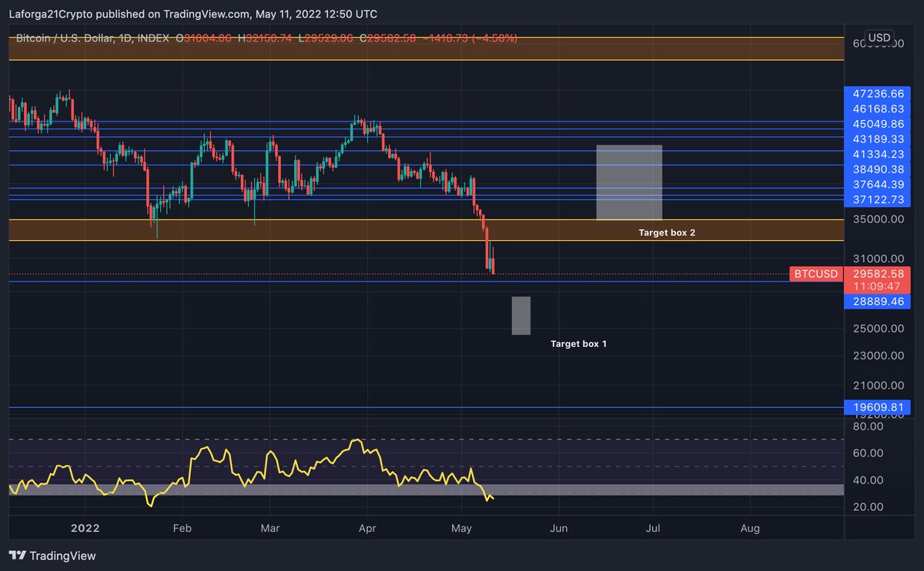Click the 21000.00 price axis tick
Screen dimensions: 924x571
click(x=879, y=386)
